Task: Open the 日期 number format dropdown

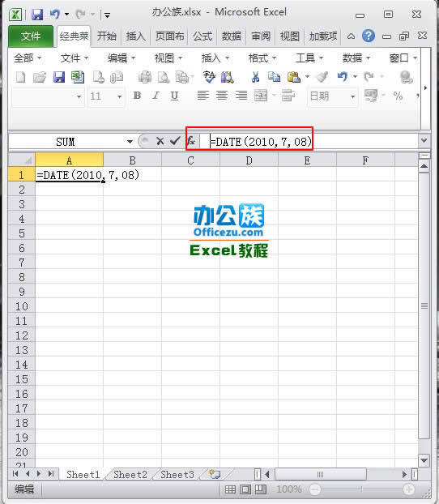Action: click(x=353, y=96)
